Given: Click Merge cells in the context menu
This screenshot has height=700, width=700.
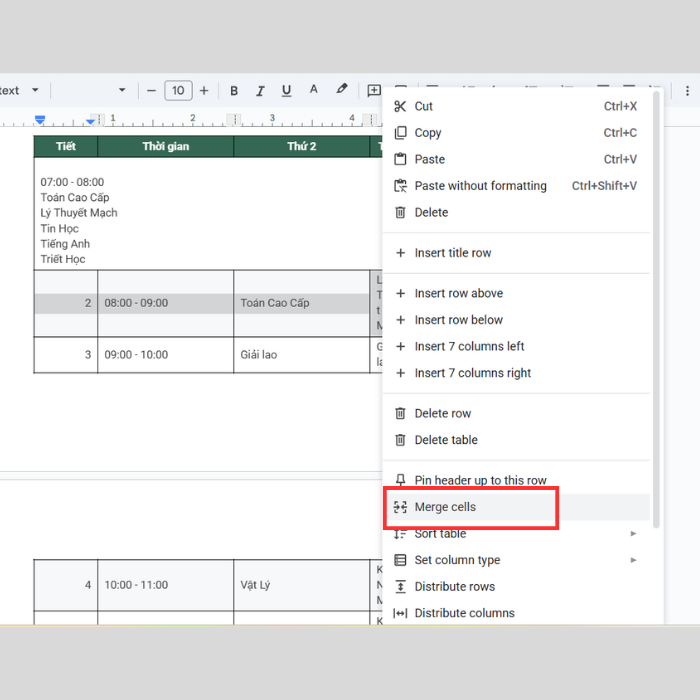Looking at the screenshot, I should 516,507.
